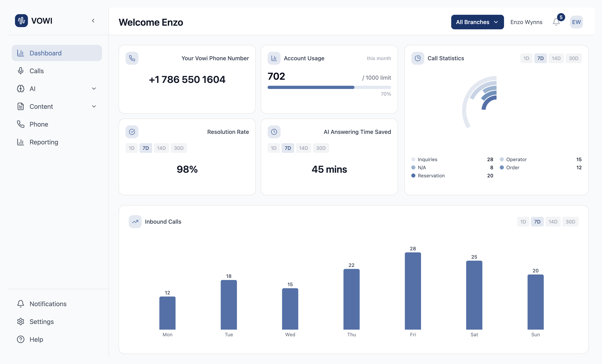The height and width of the screenshot is (364, 602).
Task: Open the All Branches dropdown
Action: click(477, 22)
